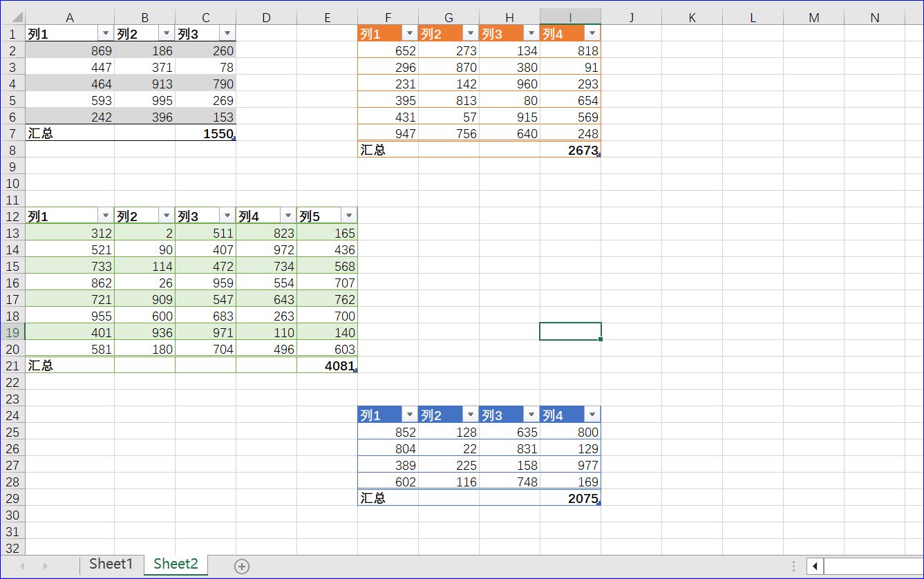Select column M header
This screenshot has height=579, width=924.
pyautogui.click(x=813, y=17)
